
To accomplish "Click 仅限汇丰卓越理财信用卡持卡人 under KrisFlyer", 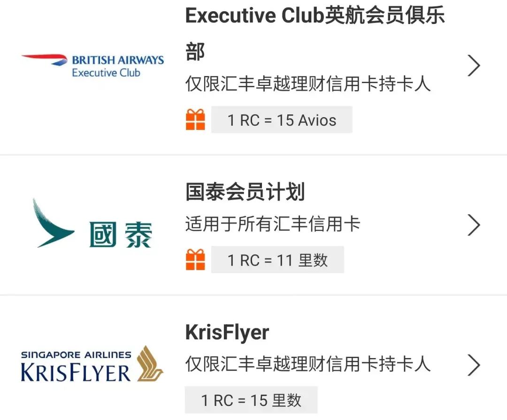I will 308,364.
